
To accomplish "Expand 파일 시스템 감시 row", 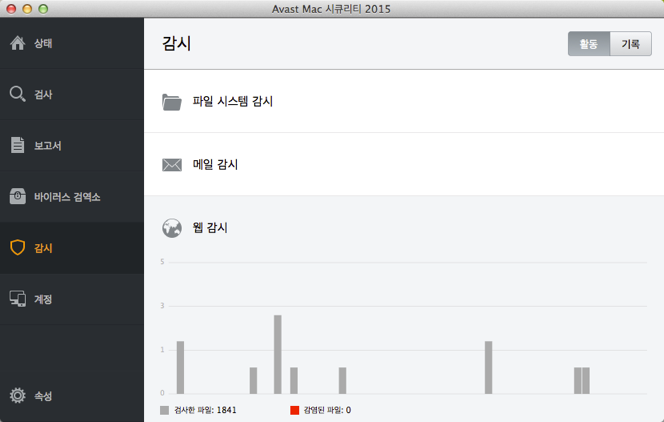I will click(404, 102).
